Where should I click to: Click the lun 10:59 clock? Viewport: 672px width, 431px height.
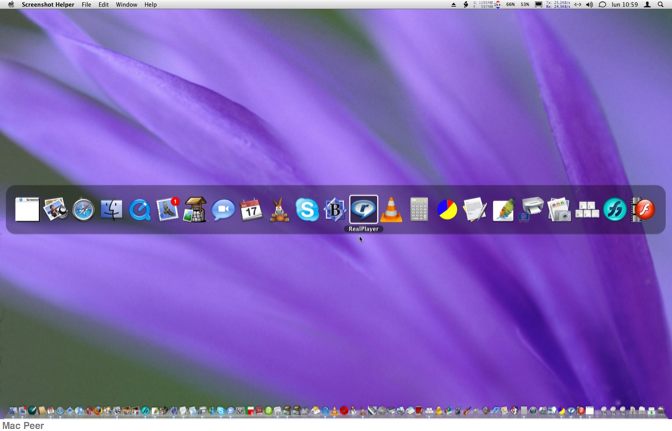pos(624,4)
